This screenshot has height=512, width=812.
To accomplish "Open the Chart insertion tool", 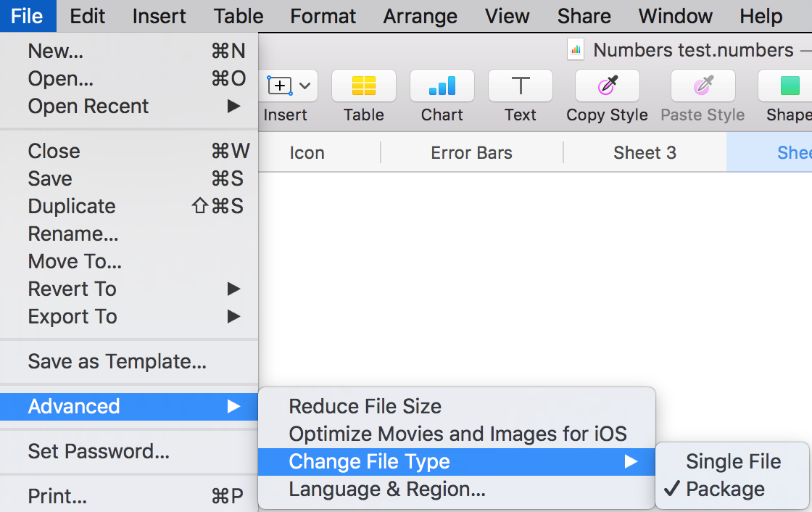I will click(x=442, y=86).
